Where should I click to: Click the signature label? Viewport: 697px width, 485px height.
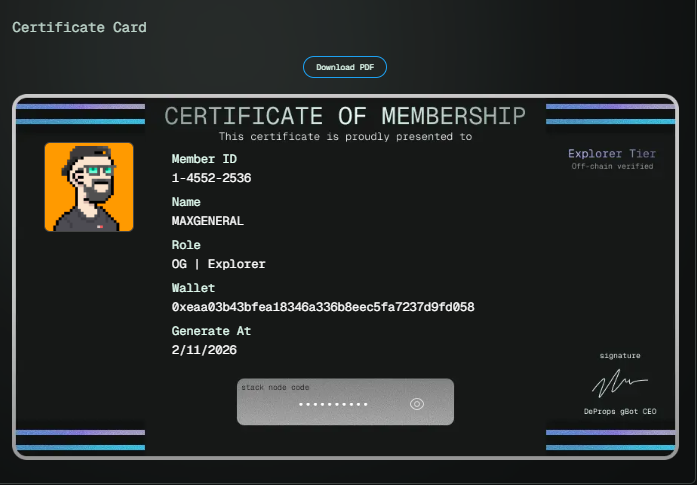tap(620, 356)
